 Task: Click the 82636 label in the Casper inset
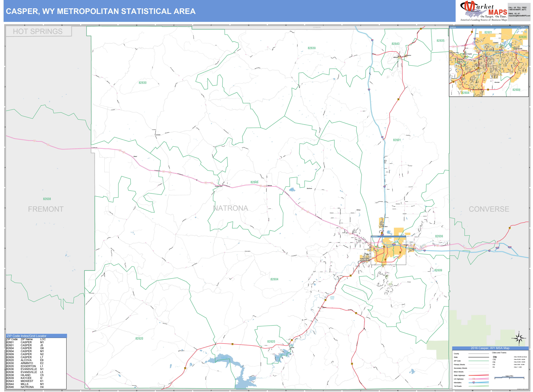pyautogui.click(x=523, y=37)
